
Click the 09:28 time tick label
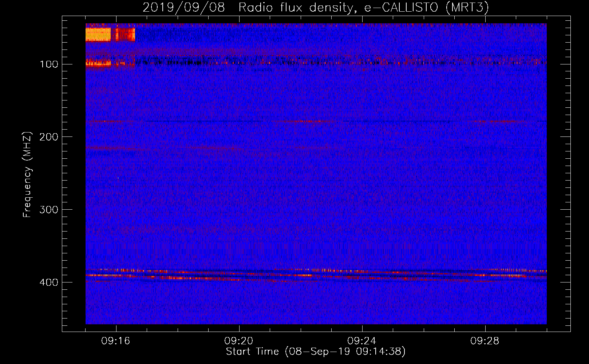tap(485, 341)
